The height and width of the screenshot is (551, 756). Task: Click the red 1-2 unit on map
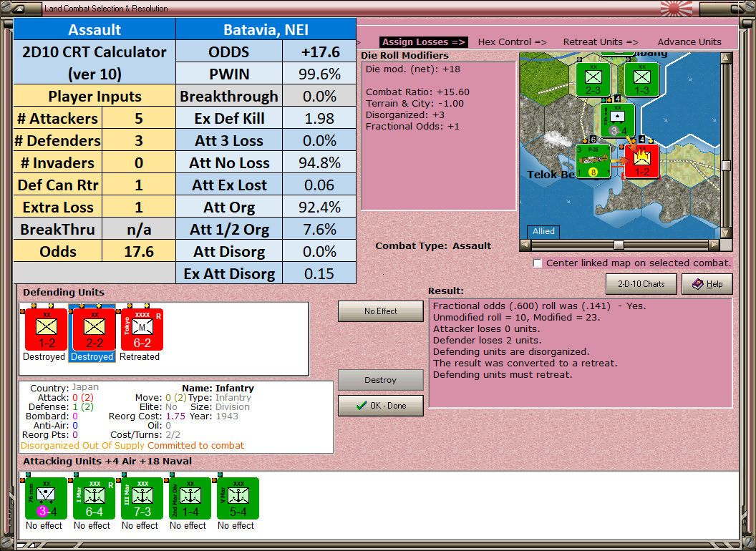point(641,161)
